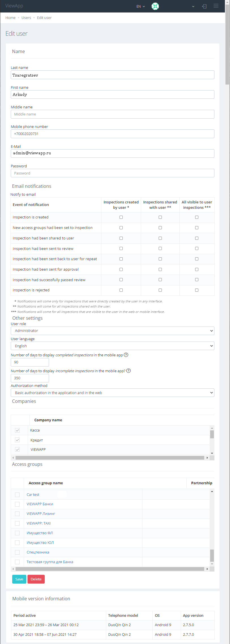Expand the user account chevron menu
This screenshot has width=230, height=644.
point(193,6)
